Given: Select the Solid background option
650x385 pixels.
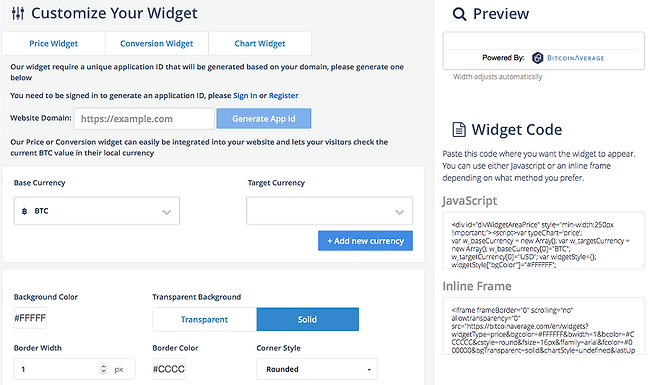Looking at the screenshot, I should point(308,320).
